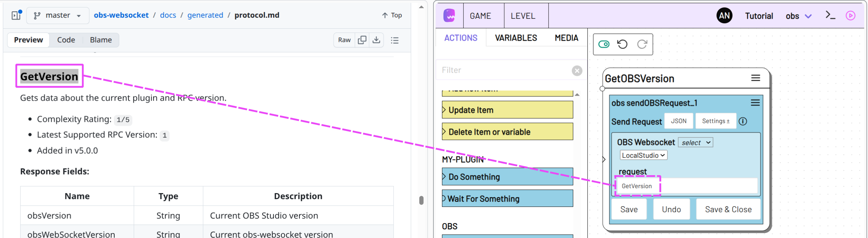Click the GetVersion heading
The width and height of the screenshot is (868, 238).
tap(49, 76)
